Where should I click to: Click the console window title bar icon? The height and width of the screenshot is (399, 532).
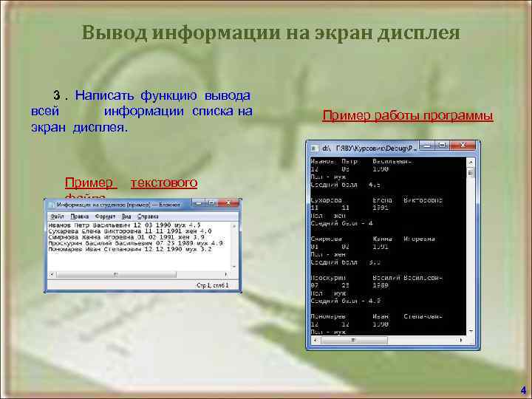315,149
